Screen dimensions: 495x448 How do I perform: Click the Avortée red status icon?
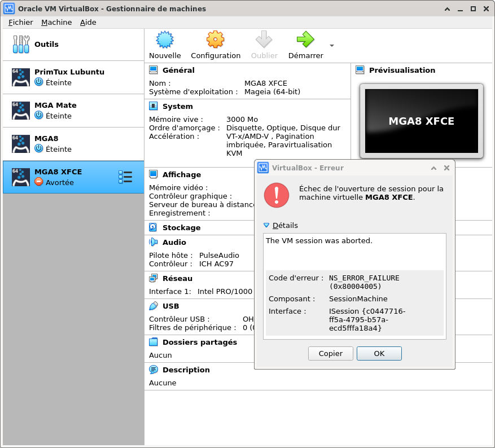click(38, 182)
